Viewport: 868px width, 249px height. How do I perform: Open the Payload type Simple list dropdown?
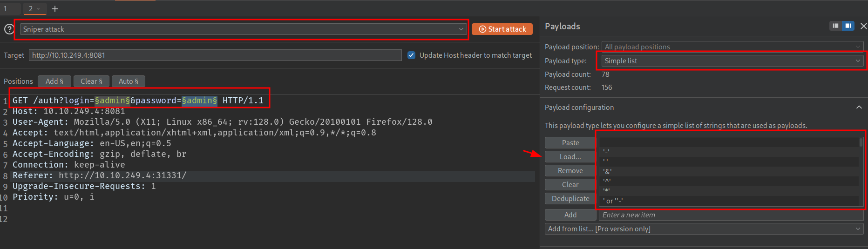tap(732, 61)
